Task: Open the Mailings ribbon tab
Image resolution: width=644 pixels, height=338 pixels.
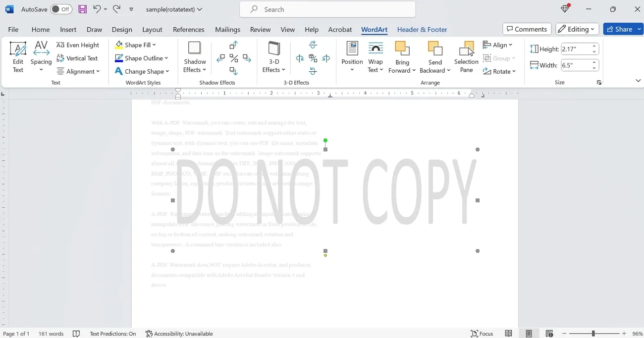Action: click(227, 30)
